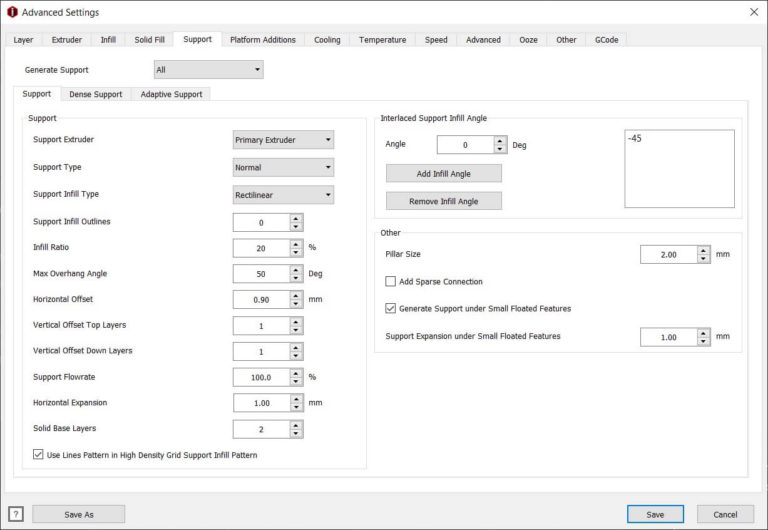This screenshot has width=768, height=530.
Task: Expand the Support Extruder dropdown
Action: [x=283, y=140]
